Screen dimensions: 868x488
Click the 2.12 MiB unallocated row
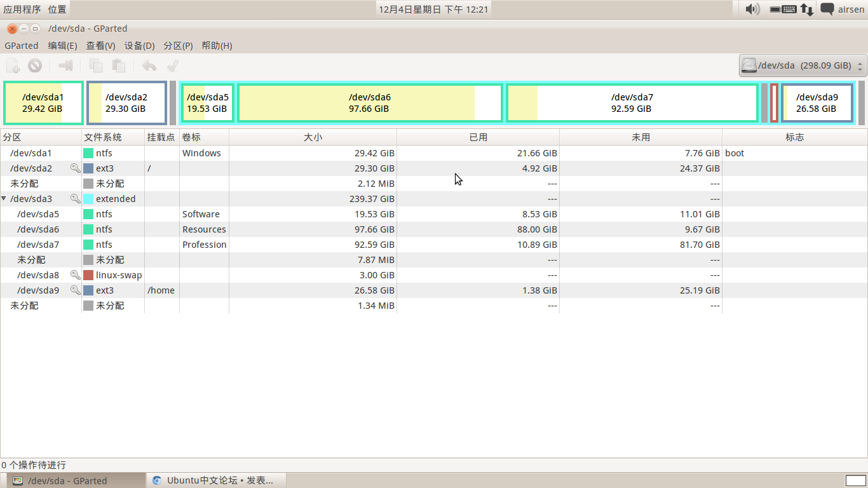[434, 184]
